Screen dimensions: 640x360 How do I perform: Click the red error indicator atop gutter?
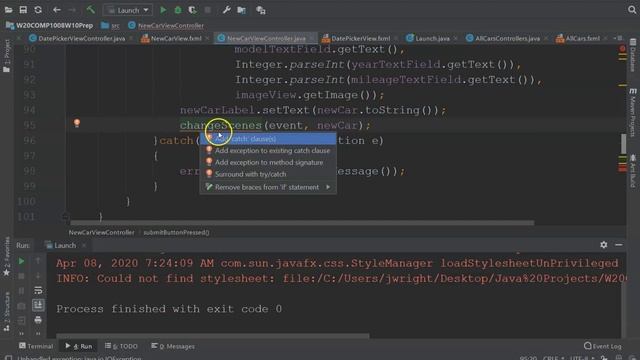(x=622, y=49)
